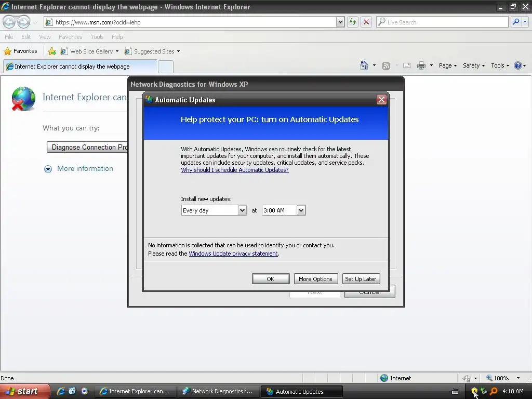This screenshot has width=532, height=399.
Task: Click the Internet security zone in status bar
Action: click(x=395, y=378)
